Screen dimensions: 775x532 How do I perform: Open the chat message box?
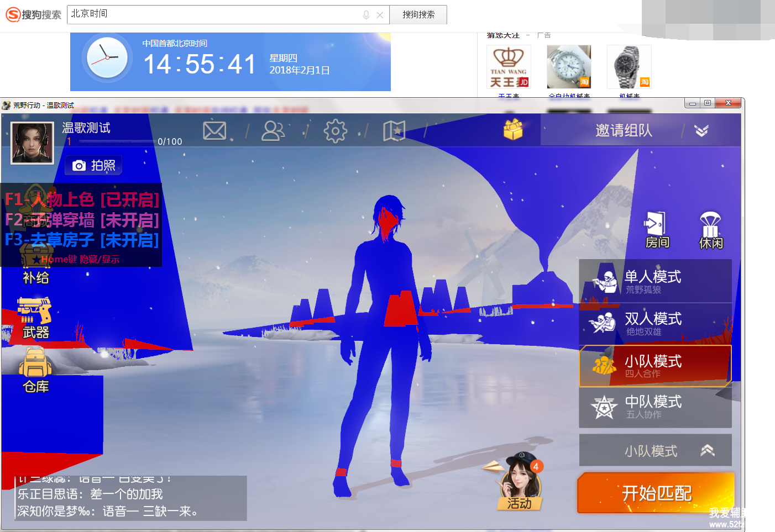(x=130, y=498)
